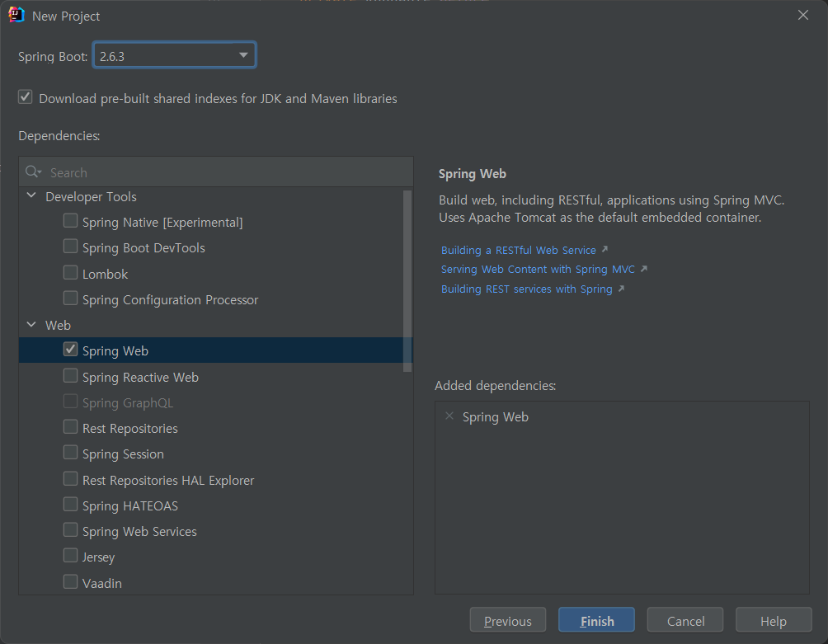Open Building REST services with Spring link
The width and height of the screenshot is (828, 644).
click(526, 289)
